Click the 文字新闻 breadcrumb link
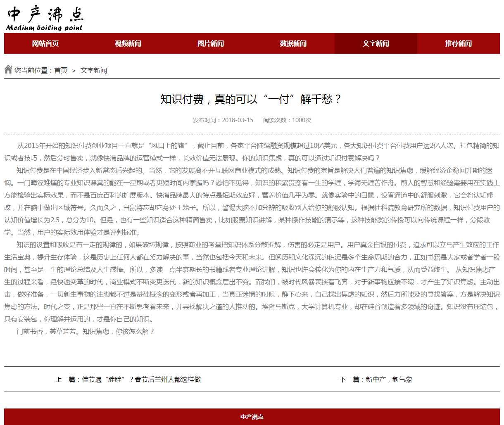504x425 pixels. click(94, 71)
